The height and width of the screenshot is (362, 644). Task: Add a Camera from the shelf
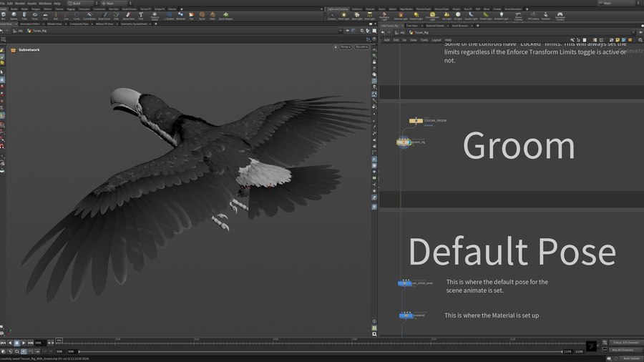click(331, 16)
